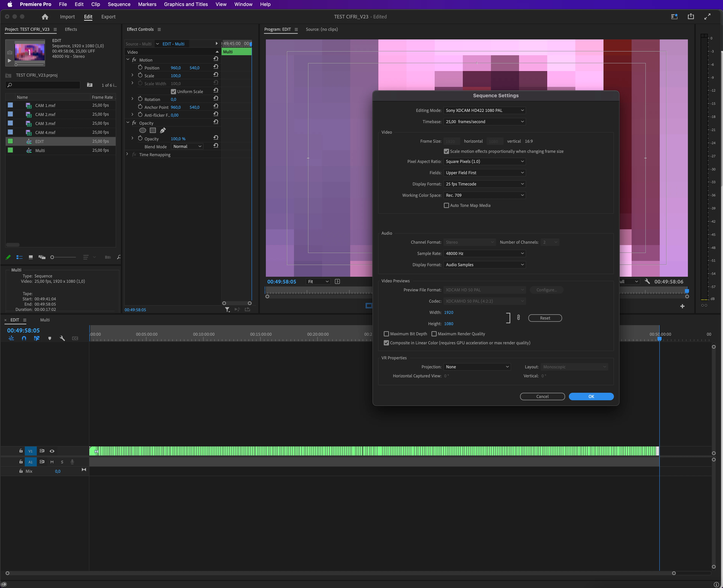
Task: Switch Project panel to list view
Action: pyautogui.click(x=19, y=257)
